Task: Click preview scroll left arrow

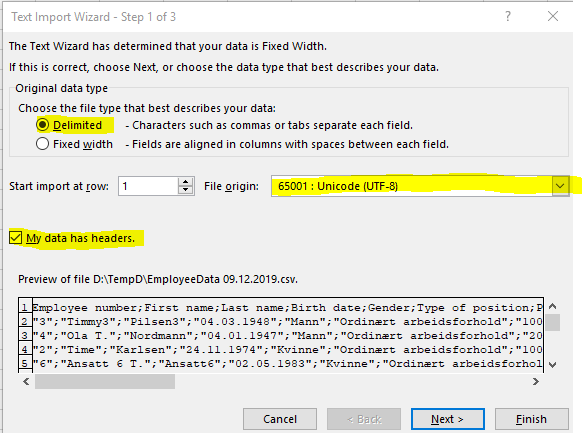Action: pos(26,381)
